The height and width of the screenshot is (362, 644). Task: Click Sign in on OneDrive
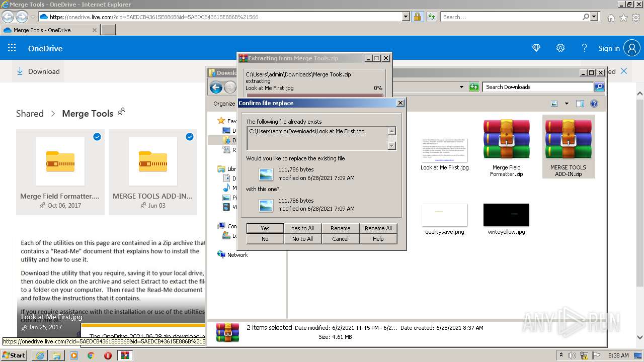coord(609,48)
